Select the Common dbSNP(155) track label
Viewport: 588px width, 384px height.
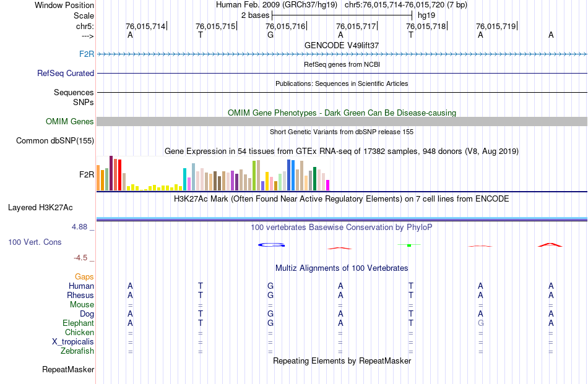[x=54, y=140]
